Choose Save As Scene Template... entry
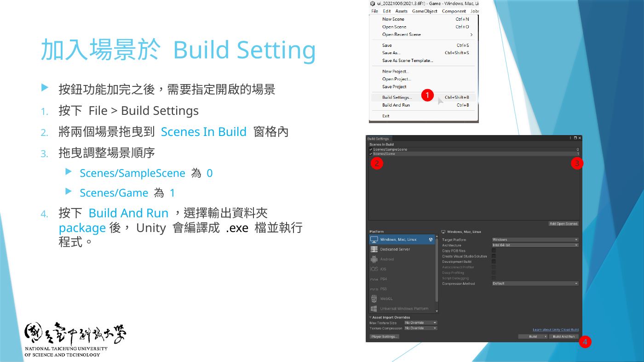This screenshot has height=362, width=644. click(x=408, y=61)
